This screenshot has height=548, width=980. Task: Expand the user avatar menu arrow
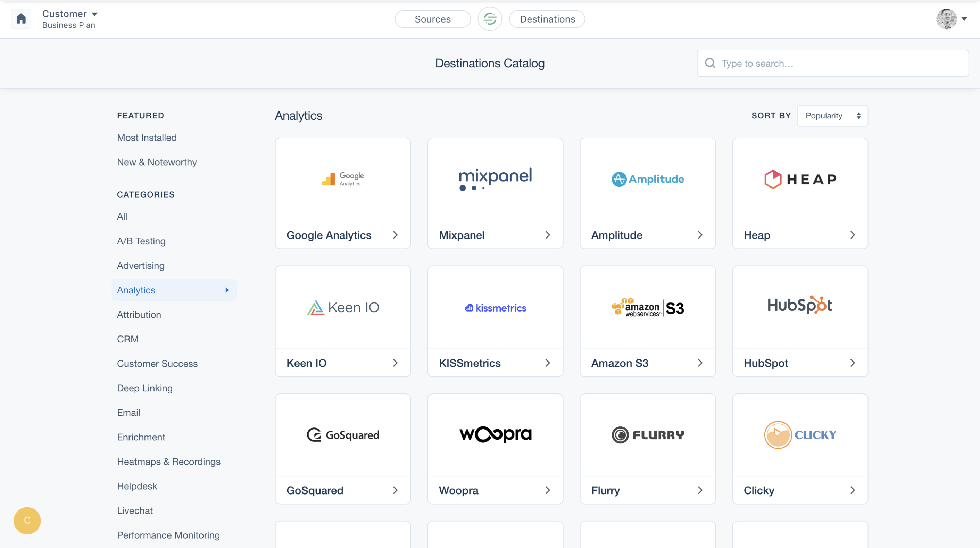[964, 19]
